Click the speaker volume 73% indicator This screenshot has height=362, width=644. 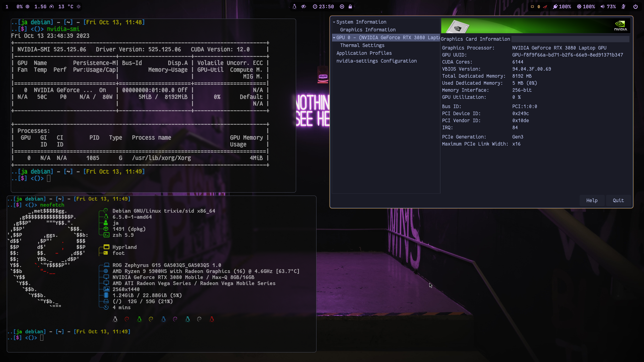608,7
